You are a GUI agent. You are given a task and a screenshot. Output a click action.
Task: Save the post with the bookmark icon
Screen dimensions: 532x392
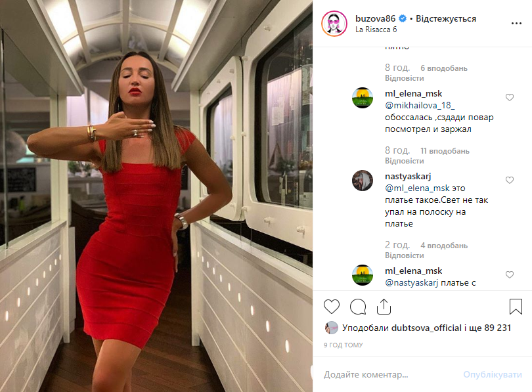[x=516, y=307]
